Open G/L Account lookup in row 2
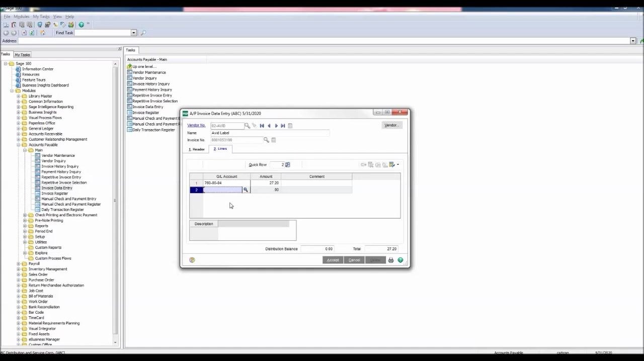The height and width of the screenshot is (361, 644). [246, 190]
